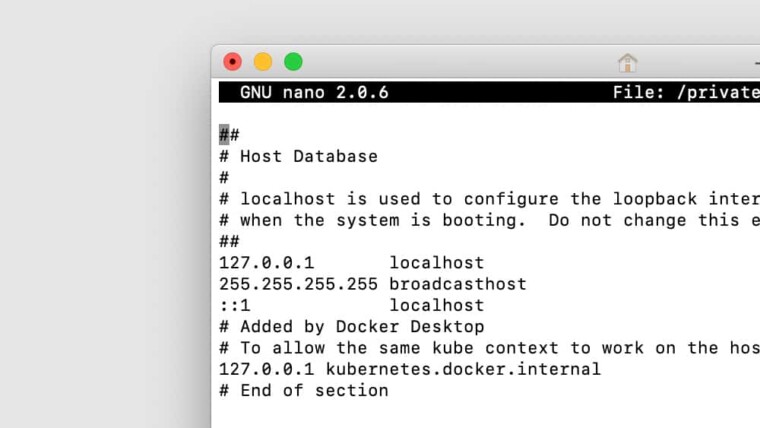Click the '# Host Database' comment line

pos(298,157)
